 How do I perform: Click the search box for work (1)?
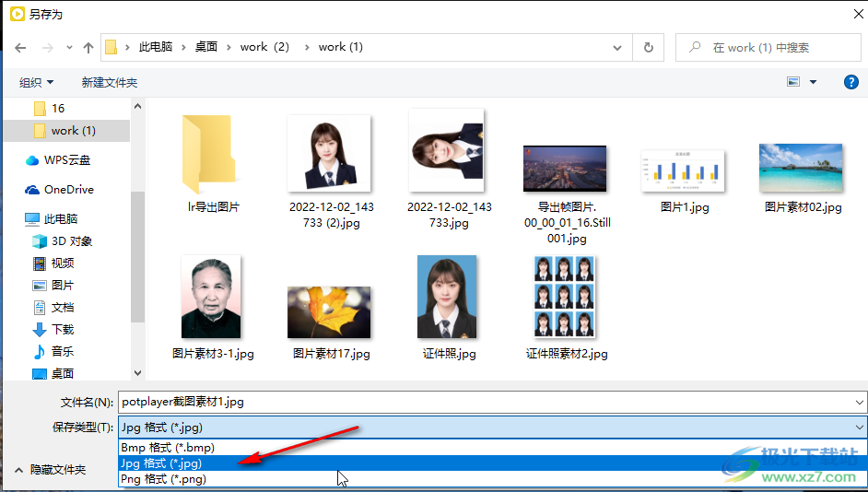click(768, 48)
